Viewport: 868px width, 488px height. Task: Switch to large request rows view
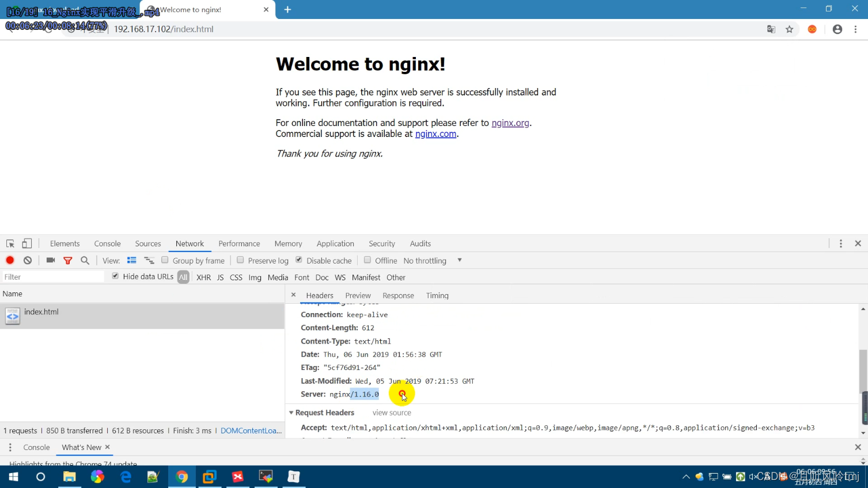coord(132,260)
